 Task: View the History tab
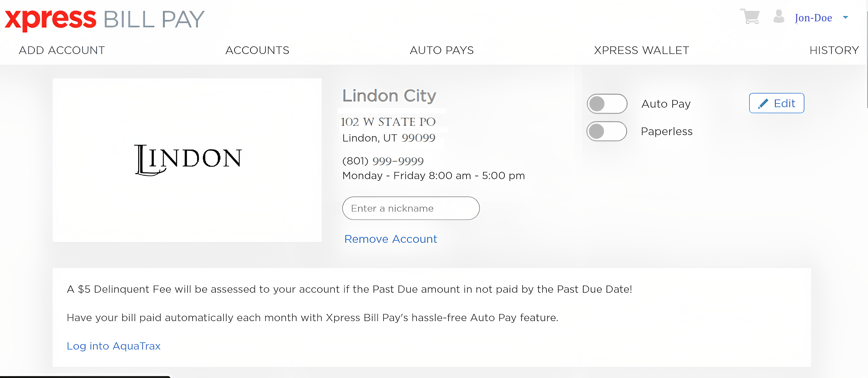pyautogui.click(x=834, y=50)
